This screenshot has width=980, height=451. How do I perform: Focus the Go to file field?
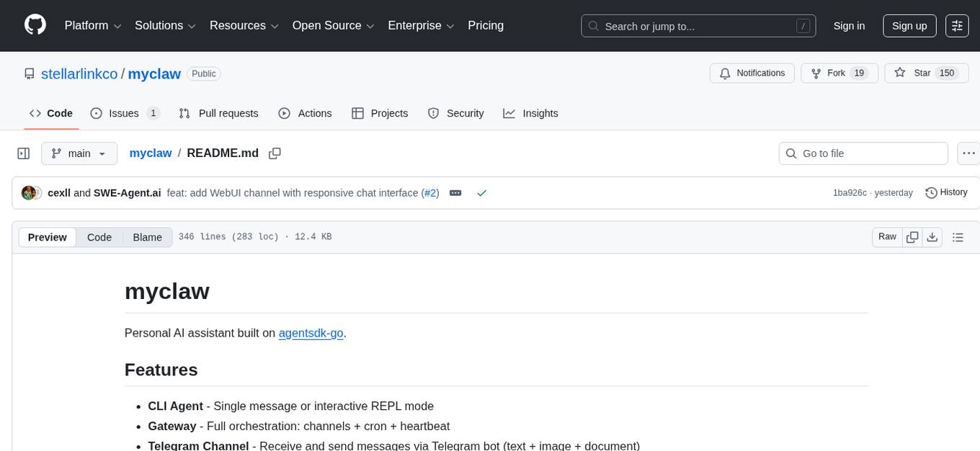point(863,153)
